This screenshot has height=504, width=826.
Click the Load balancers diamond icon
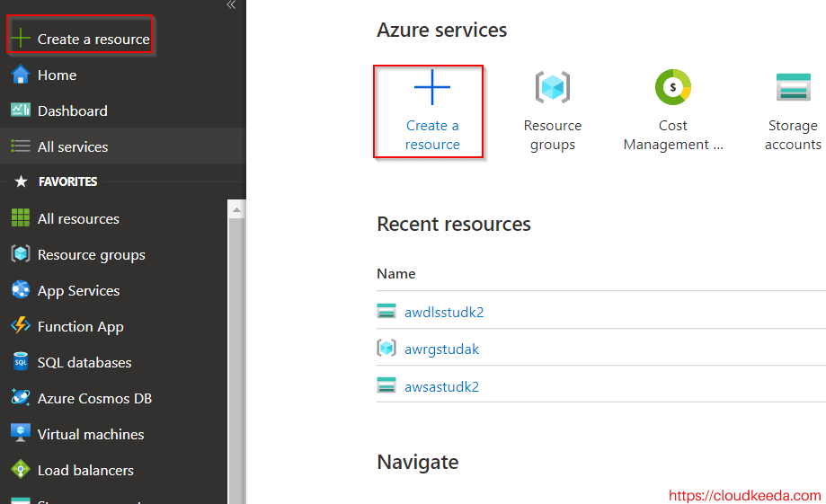tap(21, 469)
